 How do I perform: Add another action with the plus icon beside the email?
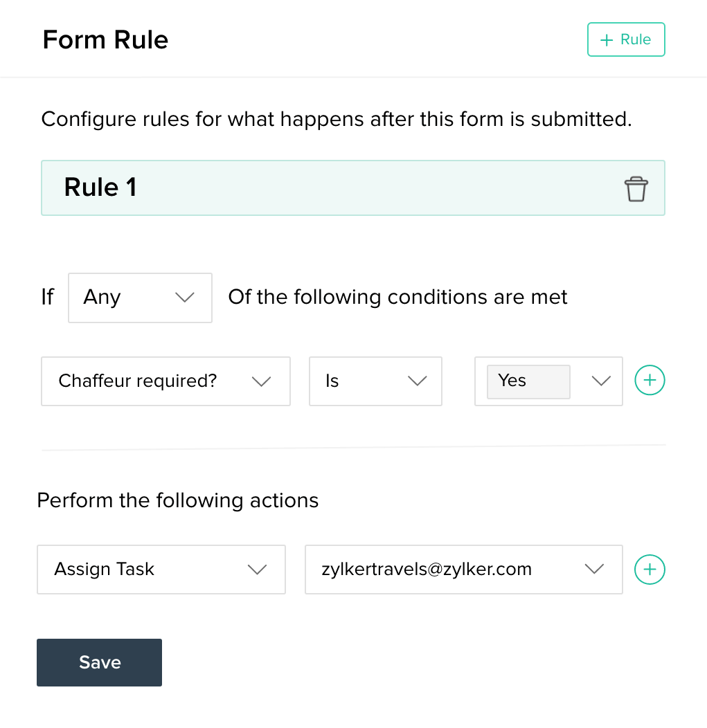(650, 569)
